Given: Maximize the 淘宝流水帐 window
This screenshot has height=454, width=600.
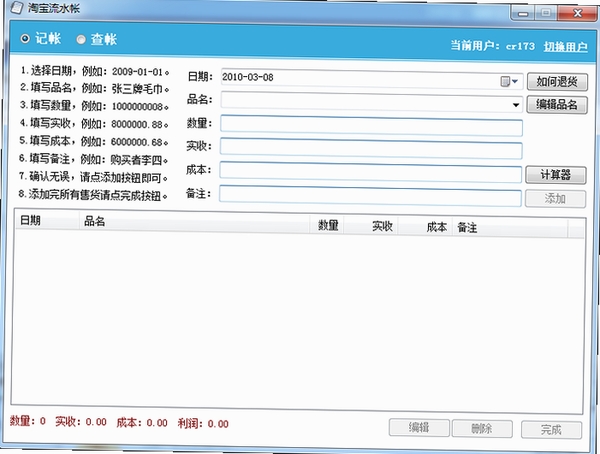Looking at the screenshot, I should 546,13.
